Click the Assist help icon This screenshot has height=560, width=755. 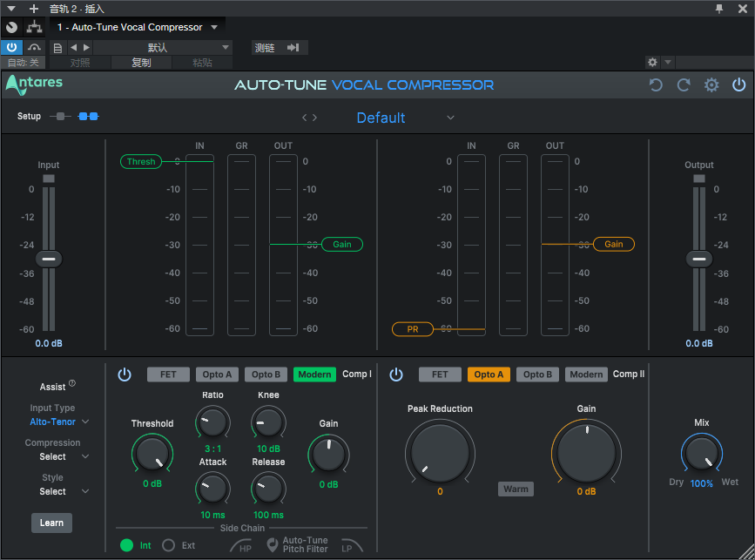coord(72,383)
